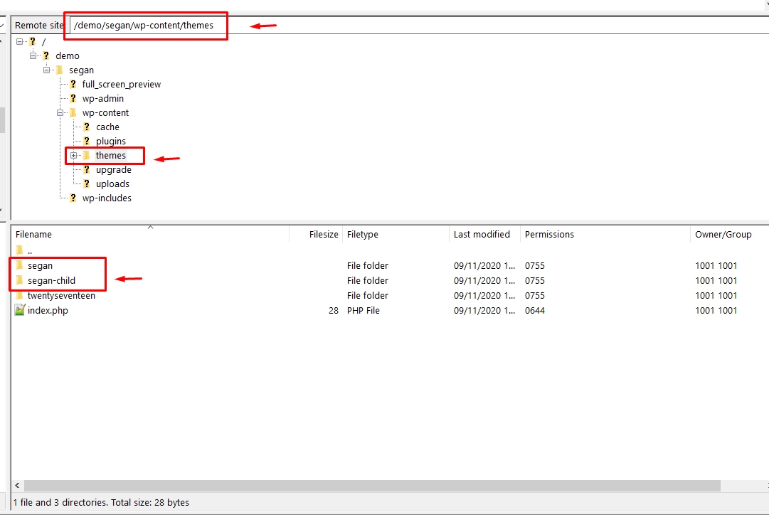This screenshot has height=532, width=769.
Task: Collapse the demo directory node
Action: point(33,55)
